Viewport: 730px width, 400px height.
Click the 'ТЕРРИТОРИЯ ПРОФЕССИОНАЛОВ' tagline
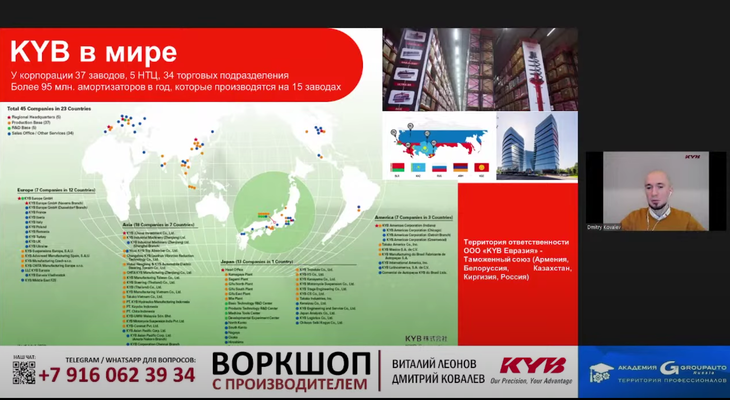[x=672, y=380]
